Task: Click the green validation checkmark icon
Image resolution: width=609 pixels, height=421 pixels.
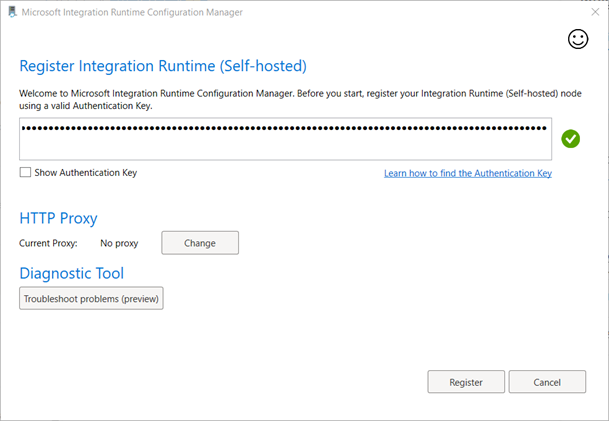Action: click(571, 139)
